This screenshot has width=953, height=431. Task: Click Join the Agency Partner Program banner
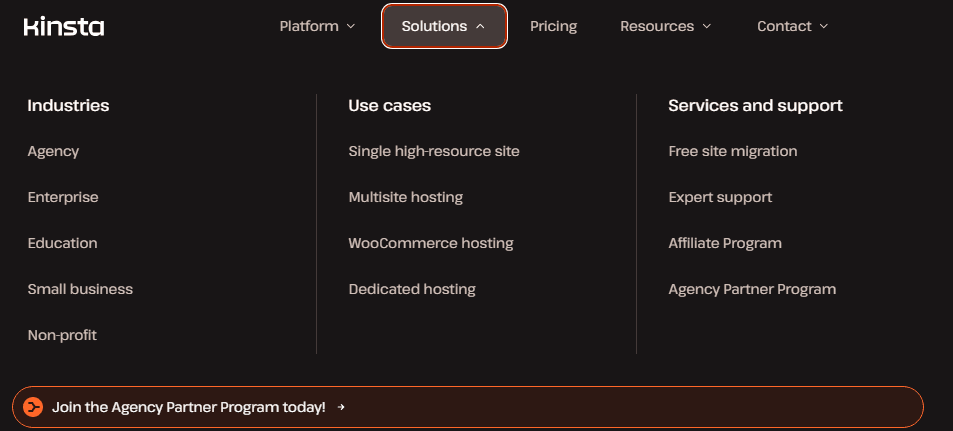click(468, 407)
